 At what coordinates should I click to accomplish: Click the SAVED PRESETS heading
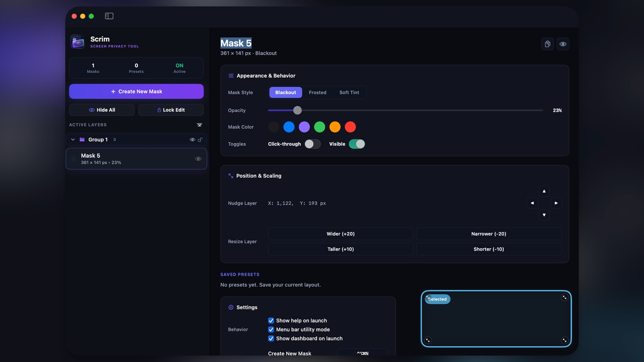click(240, 275)
